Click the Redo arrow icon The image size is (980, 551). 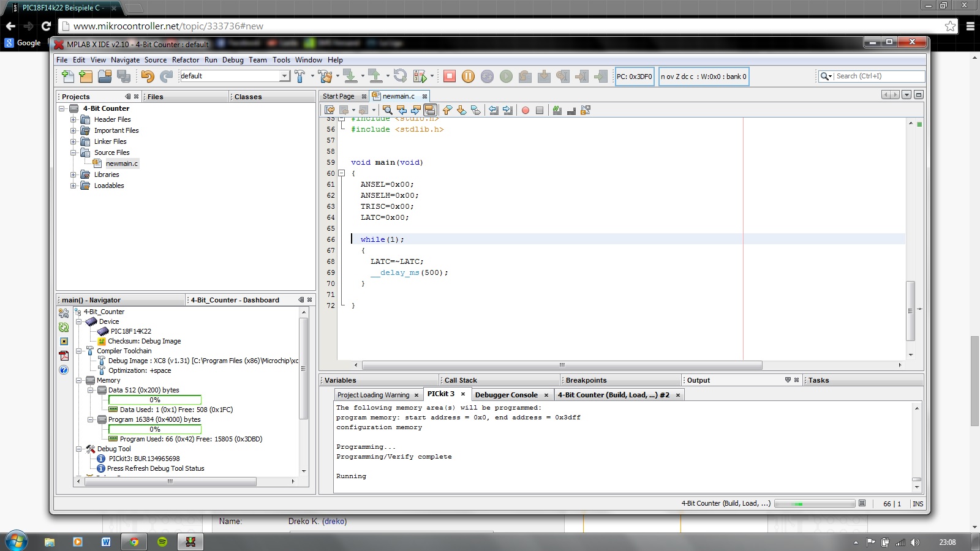pos(167,76)
